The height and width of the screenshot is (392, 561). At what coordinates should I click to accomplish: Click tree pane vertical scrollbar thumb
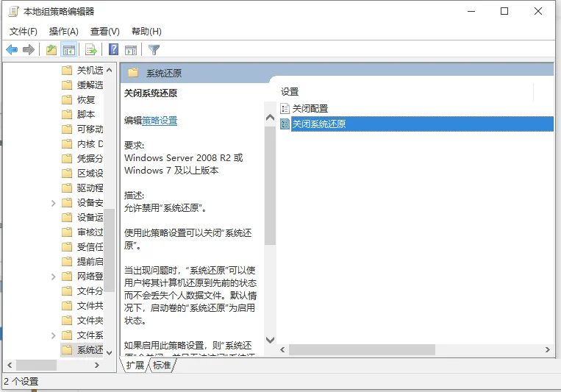[x=110, y=251]
